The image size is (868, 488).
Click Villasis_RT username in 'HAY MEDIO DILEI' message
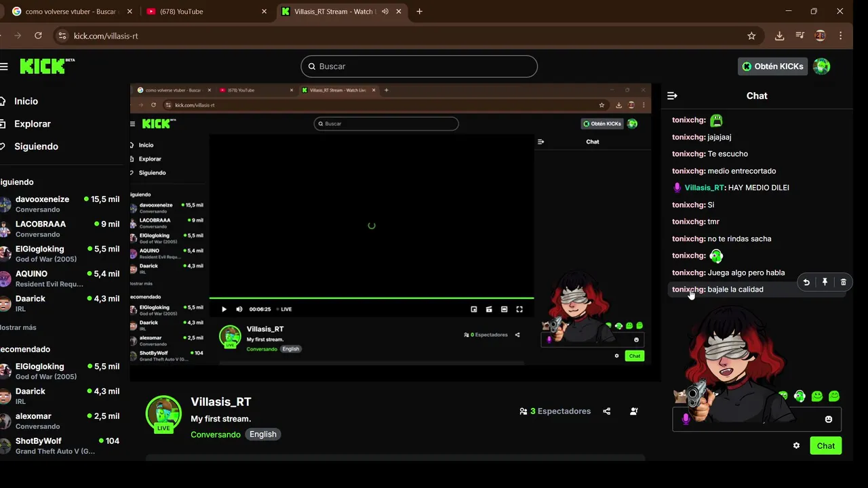click(x=705, y=188)
